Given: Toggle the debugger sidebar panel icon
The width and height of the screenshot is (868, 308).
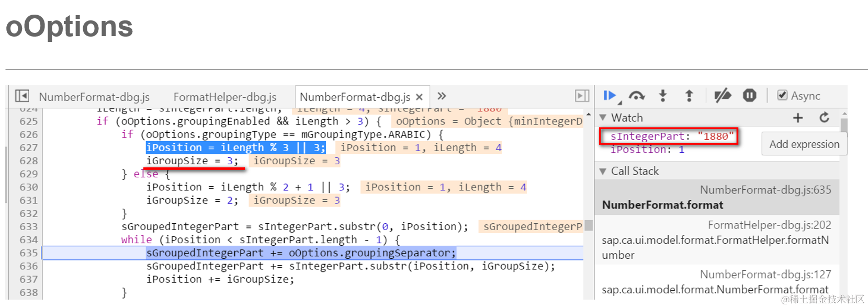Looking at the screenshot, I should (x=582, y=96).
